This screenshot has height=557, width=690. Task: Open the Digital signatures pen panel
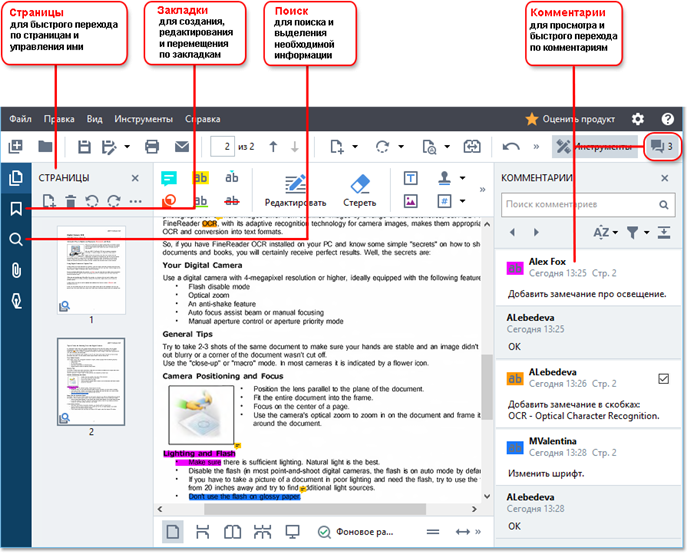pyautogui.click(x=16, y=301)
